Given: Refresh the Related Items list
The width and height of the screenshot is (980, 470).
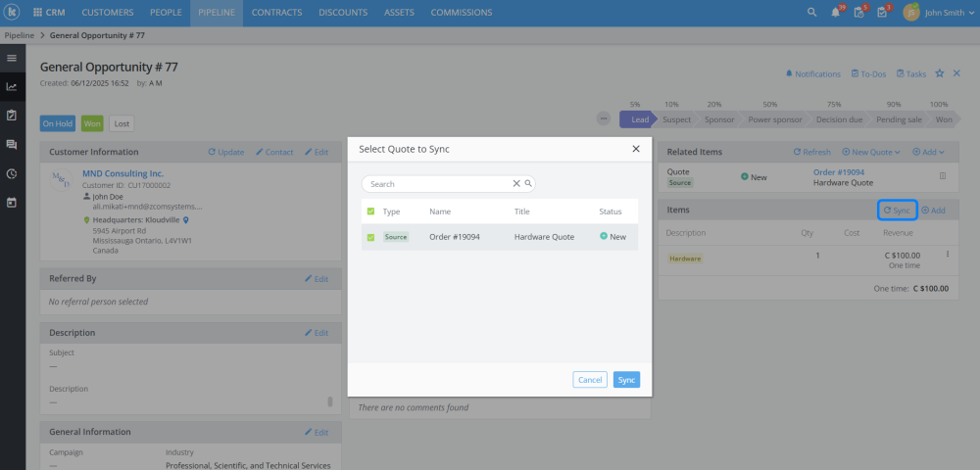Looking at the screenshot, I should tap(811, 152).
